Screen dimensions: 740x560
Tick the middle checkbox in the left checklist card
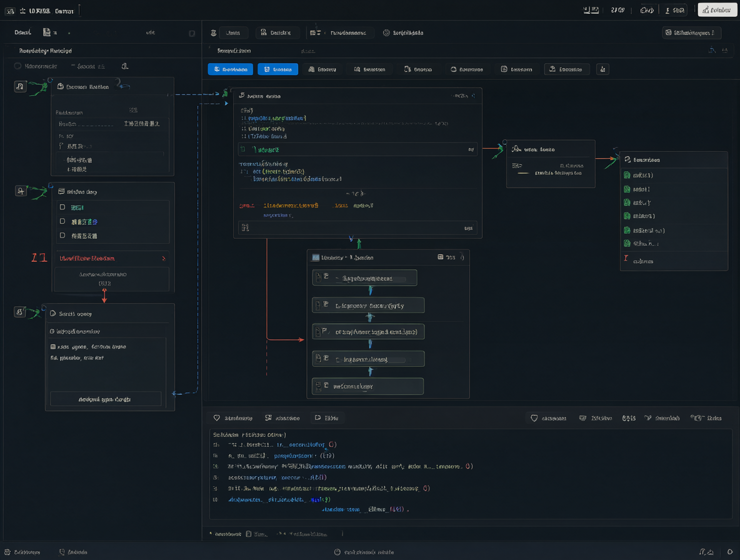tap(62, 221)
